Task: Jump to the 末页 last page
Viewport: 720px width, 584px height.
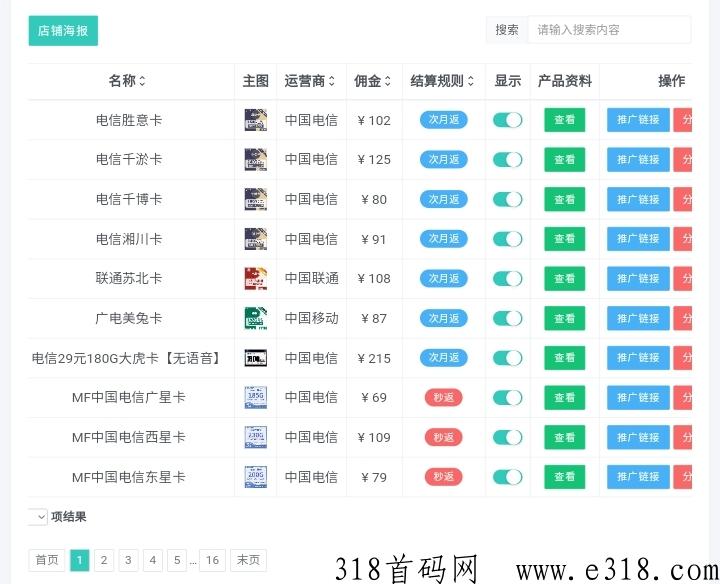Action: click(x=248, y=560)
